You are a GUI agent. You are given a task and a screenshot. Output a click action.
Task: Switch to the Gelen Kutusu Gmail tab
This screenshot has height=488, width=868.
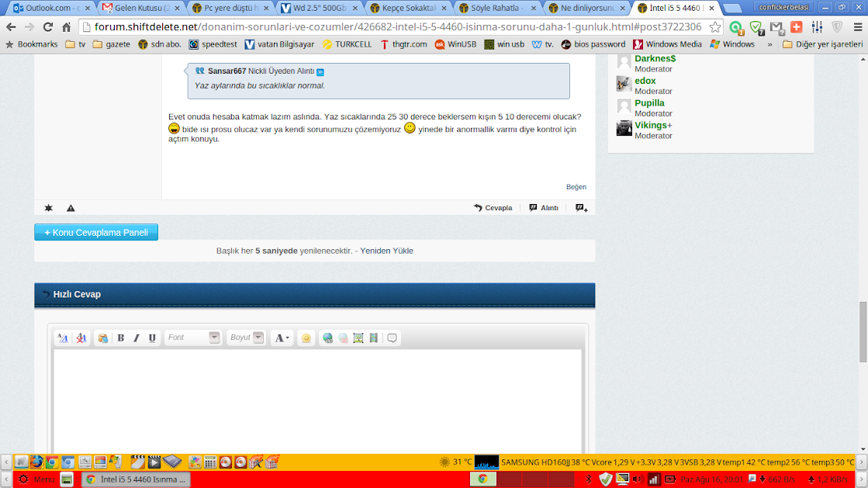point(142,8)
